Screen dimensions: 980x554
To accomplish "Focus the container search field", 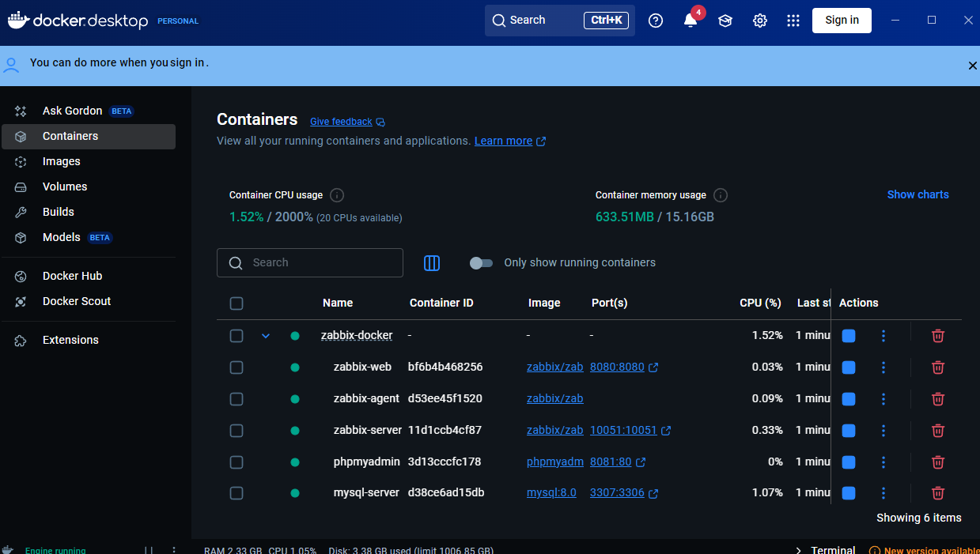I will [310, 263].
